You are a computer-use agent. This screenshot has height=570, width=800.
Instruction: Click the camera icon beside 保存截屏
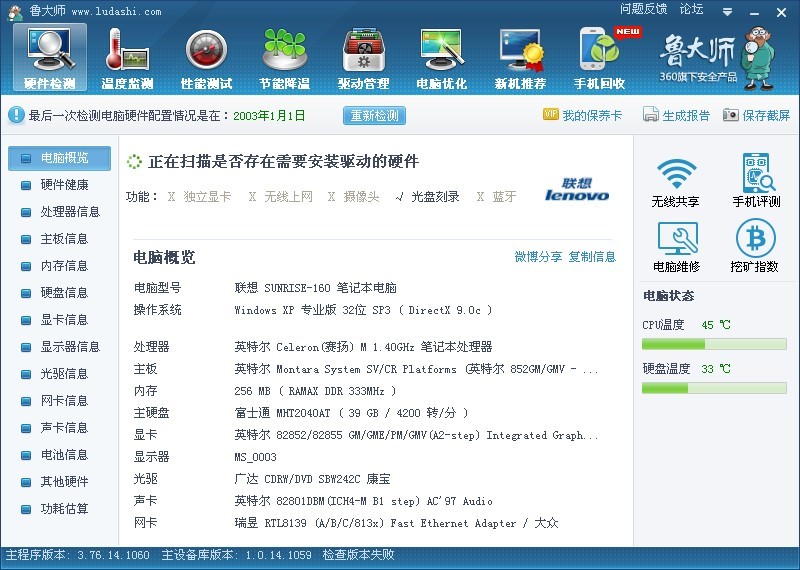730,115
